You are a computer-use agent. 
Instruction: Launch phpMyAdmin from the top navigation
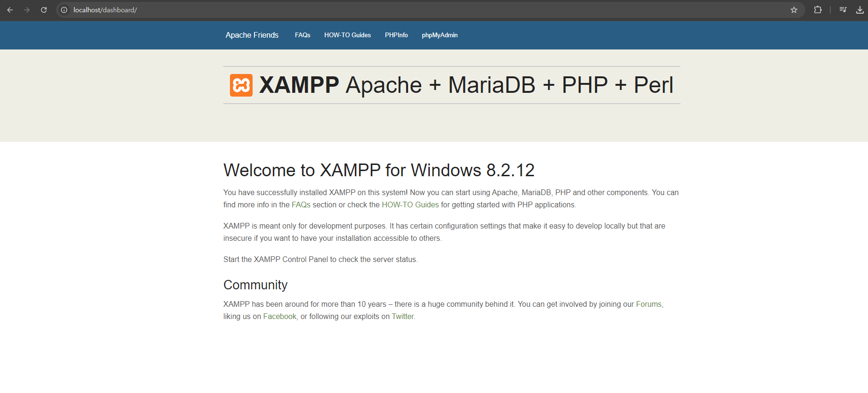(440, 35)
